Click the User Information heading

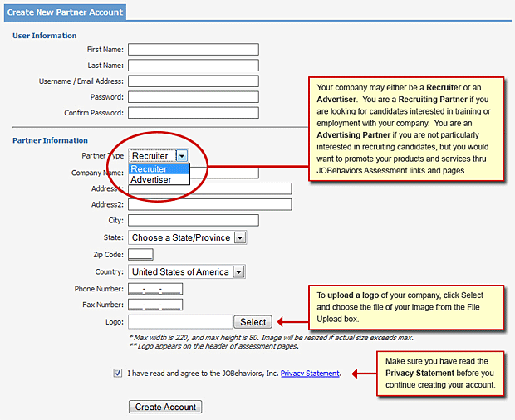(x=44, y=36)
